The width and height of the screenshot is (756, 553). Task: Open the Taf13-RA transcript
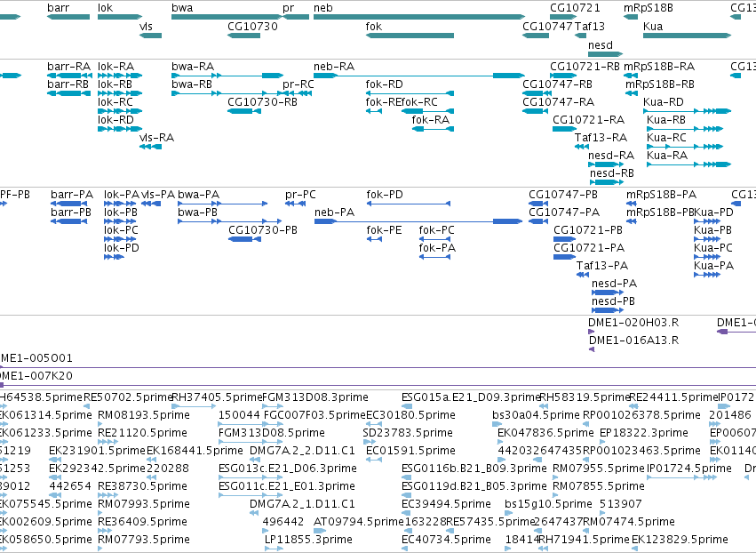point(582,147)
